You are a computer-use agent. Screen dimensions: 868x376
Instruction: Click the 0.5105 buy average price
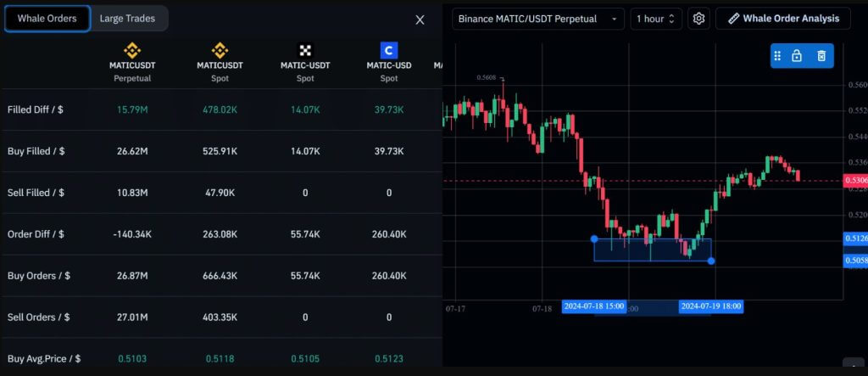[x=305, y=359]
